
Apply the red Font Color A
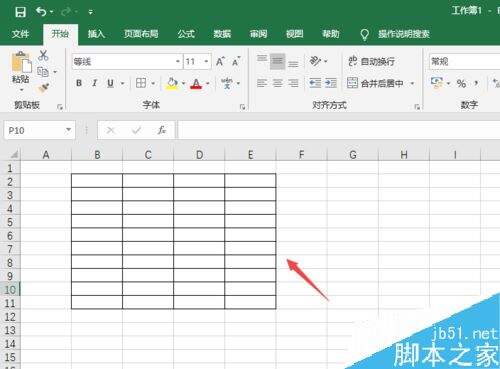click(196, 83)
